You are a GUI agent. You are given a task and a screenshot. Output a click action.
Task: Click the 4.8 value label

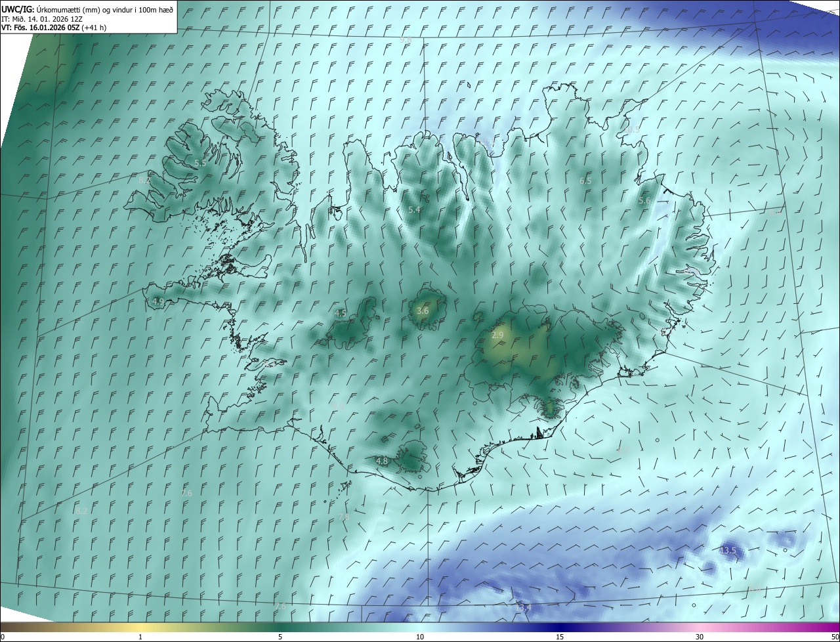(381, 461)
